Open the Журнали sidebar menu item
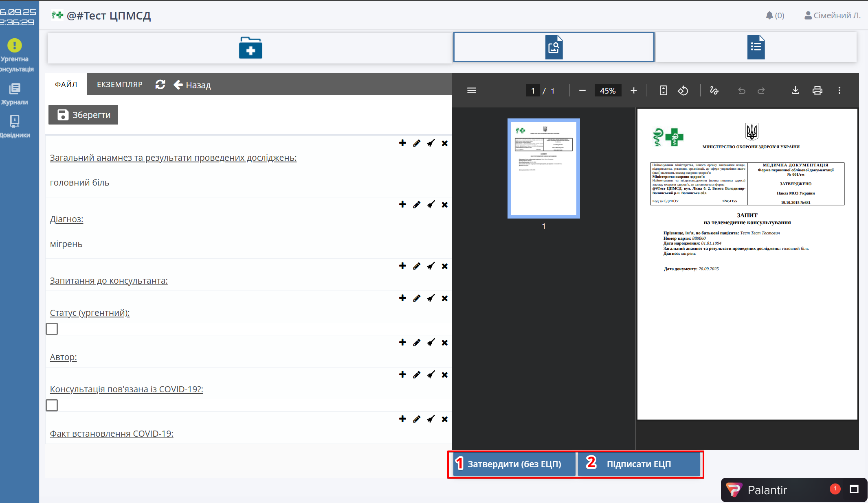The height and width of the screenshot is (503, 868). coord(15,94)
